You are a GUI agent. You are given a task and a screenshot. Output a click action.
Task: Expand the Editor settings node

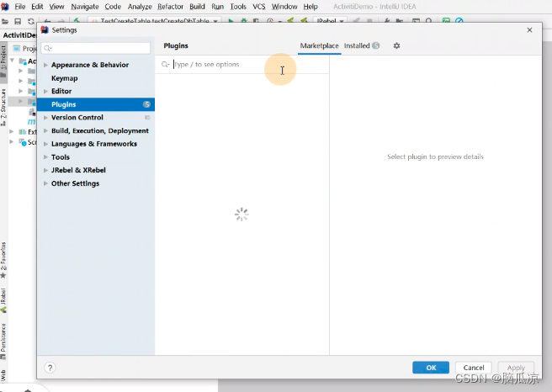pyautogui.click(x=45, y=92)
